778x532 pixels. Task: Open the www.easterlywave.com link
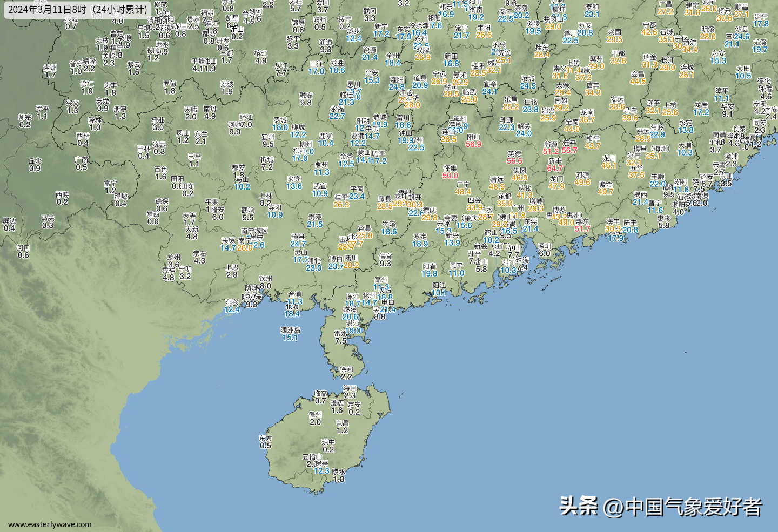50,524
